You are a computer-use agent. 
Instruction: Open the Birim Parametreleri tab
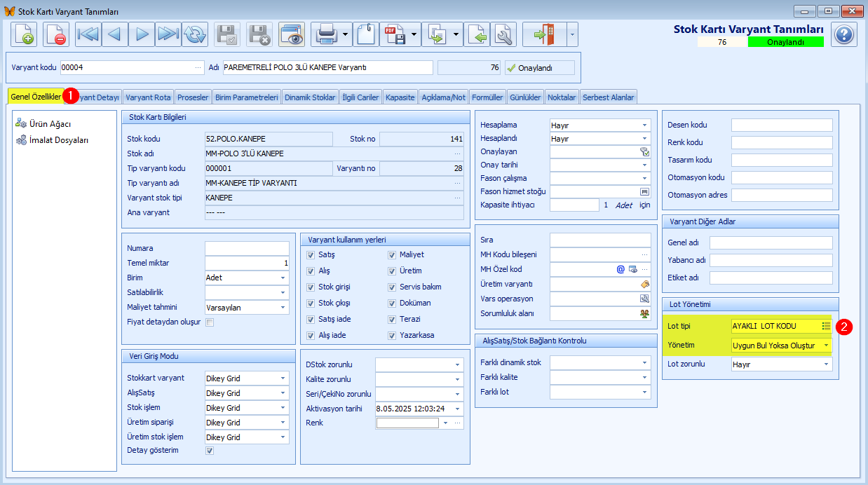pos(247,97)
